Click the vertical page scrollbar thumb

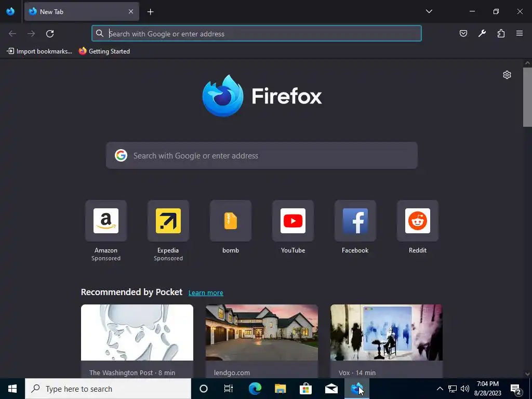(527, 97)
